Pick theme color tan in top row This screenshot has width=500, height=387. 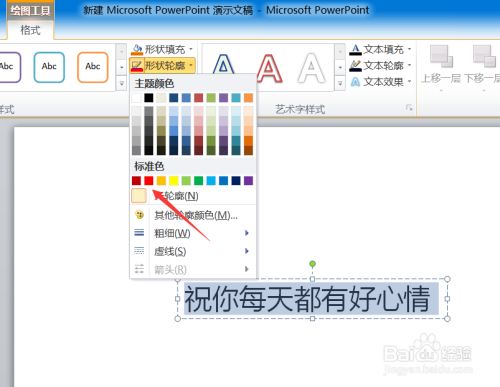tap(161, 98)
